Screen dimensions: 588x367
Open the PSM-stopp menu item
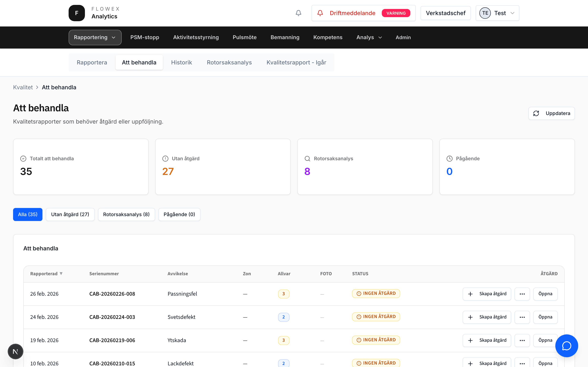pyautogui.click(x=145, y=37)
